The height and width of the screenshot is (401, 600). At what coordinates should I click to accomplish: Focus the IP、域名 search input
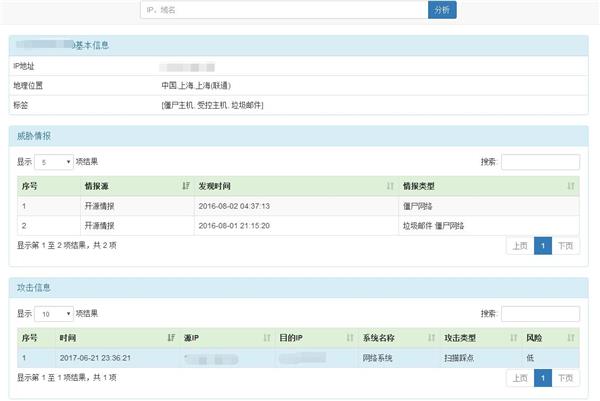tap(283, 9)
